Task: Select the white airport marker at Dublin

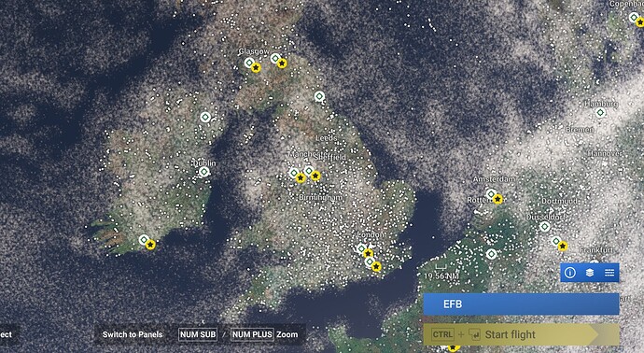Action: (204, 172)
